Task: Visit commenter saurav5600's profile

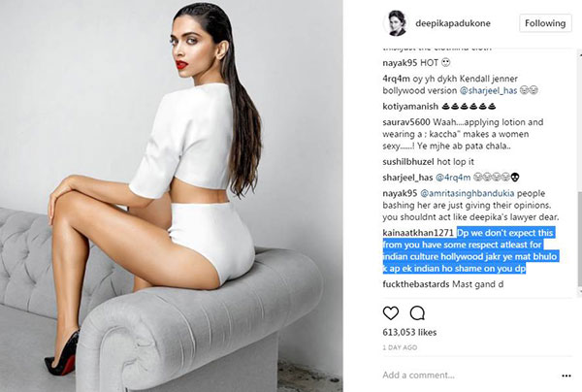Action: pyautogui.click(x=406, y=122)
